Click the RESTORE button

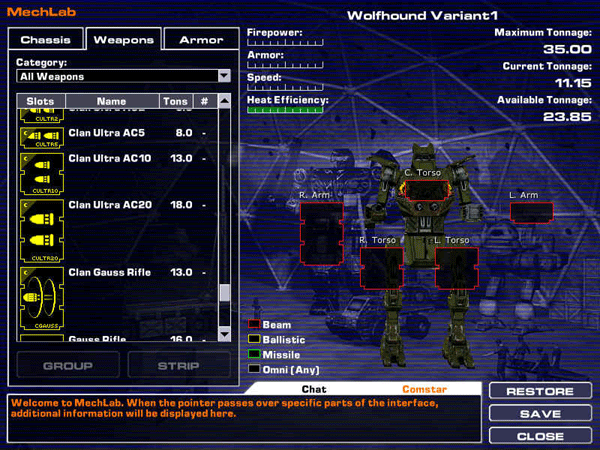pos(540,391)
